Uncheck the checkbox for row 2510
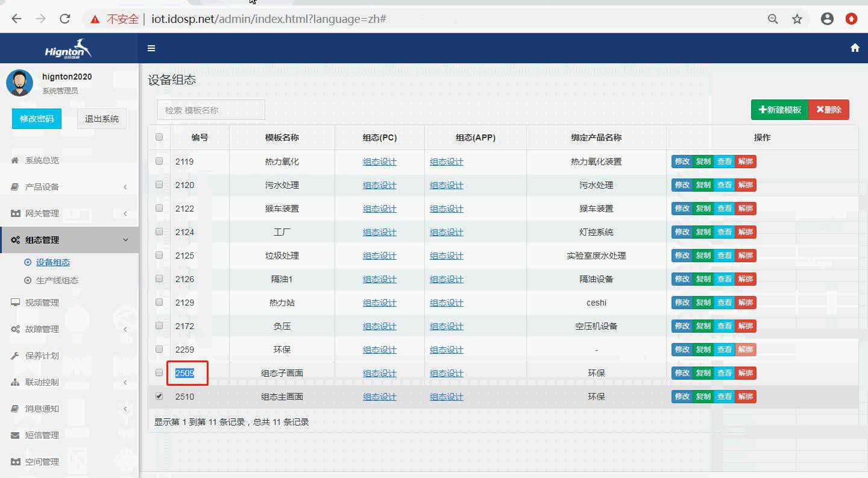The image size is (868, 478). click(159, 396)
